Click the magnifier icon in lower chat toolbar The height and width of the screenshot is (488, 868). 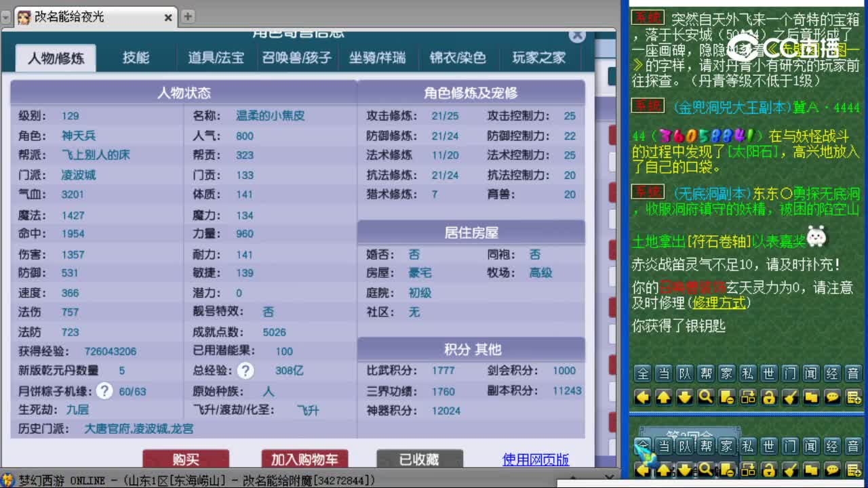(706, 469)
